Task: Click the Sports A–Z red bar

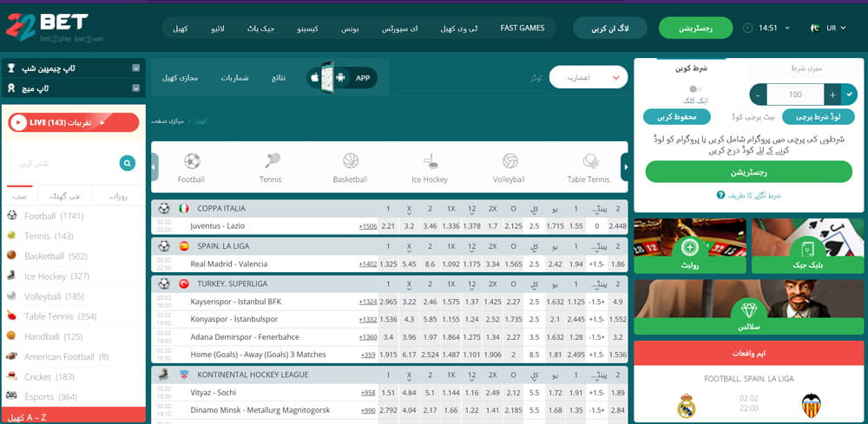Action: click(x=73, y=415)
